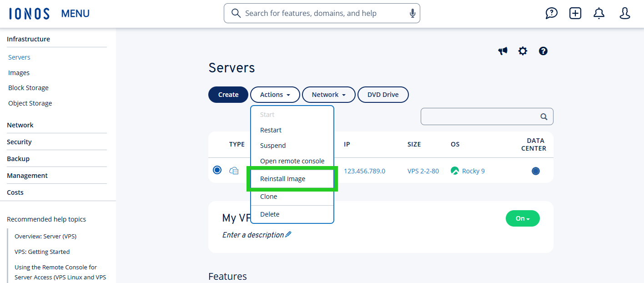Click magnifier icon in server filter box

tap(543, 116)
